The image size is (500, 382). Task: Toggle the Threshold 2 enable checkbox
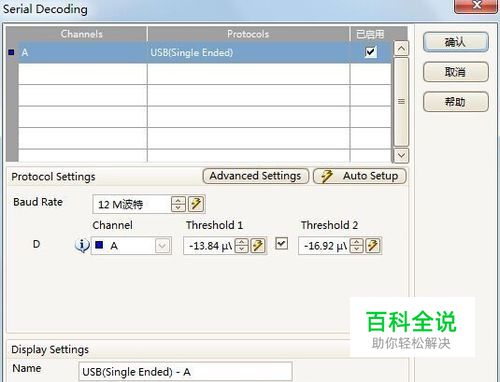pyautogui.click(x=281, y=243)
